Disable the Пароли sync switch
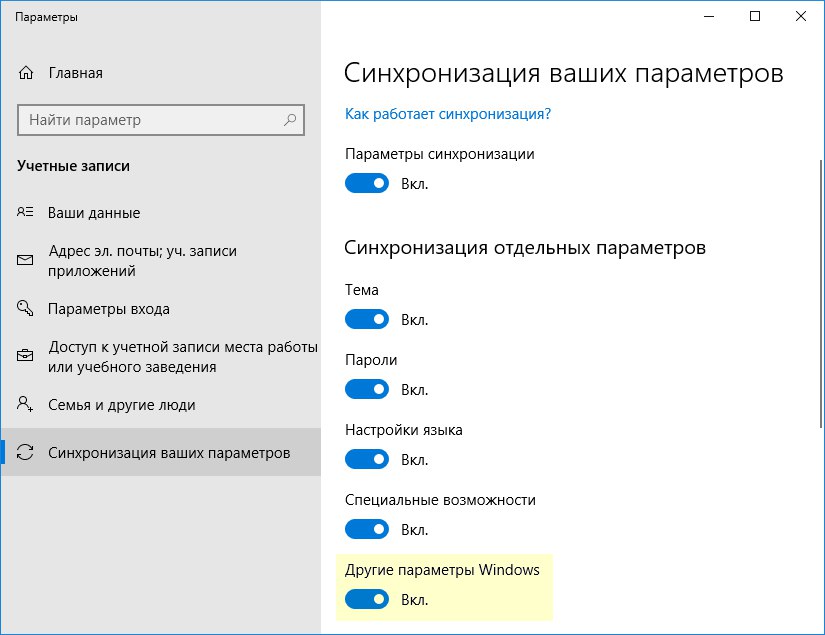The image size is (825, 635). pos(367,389)
